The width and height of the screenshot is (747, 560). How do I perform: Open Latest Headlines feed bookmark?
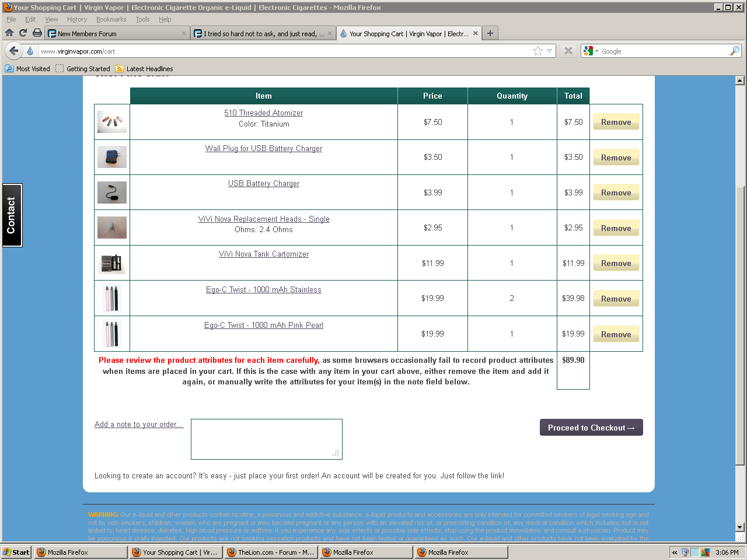(x=144, y=68)
